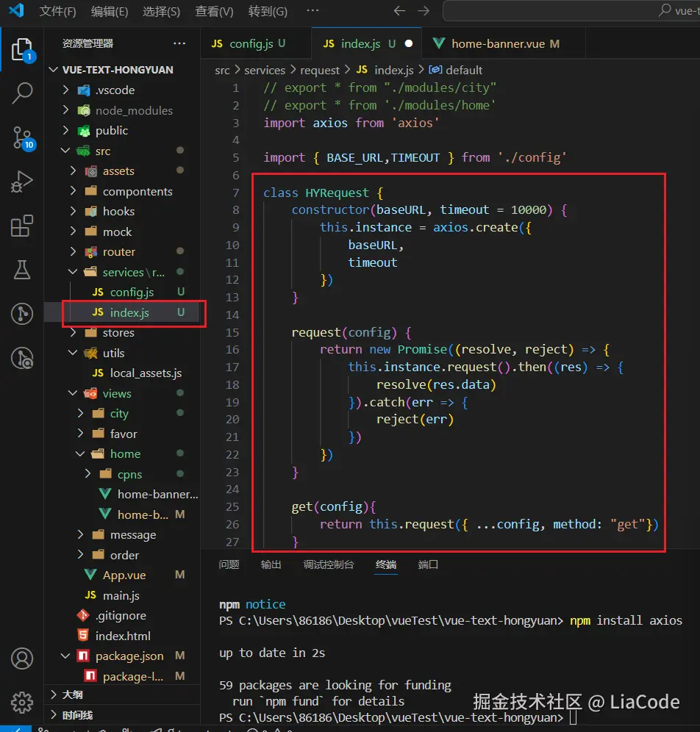Open the Explorer panel more actions ellipsis
Screen dimensions: 700x732
pyautogui.click(x=179, y=43)
